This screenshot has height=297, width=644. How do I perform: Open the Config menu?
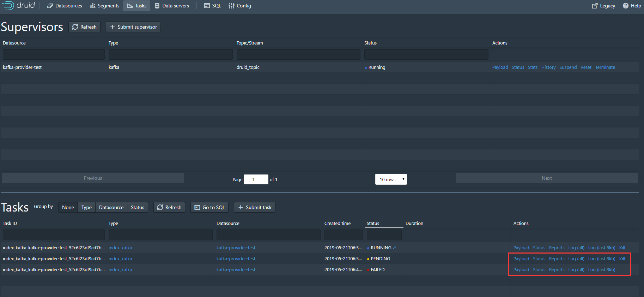click(240, 6)
